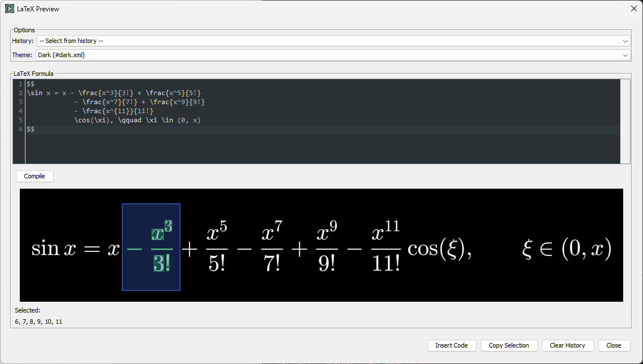643x364 pixels.
Task: Expand the Theme combo box
Action: coord(333,55)
